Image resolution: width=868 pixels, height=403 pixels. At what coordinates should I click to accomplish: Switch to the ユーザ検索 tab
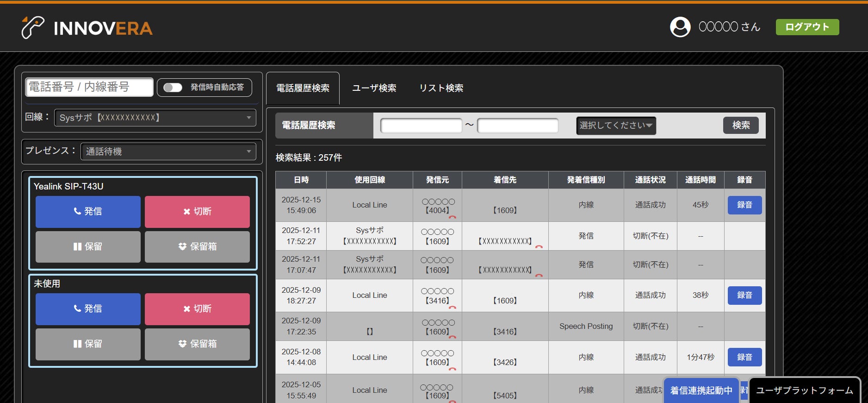pyautogui.click(x=374, y=88)
